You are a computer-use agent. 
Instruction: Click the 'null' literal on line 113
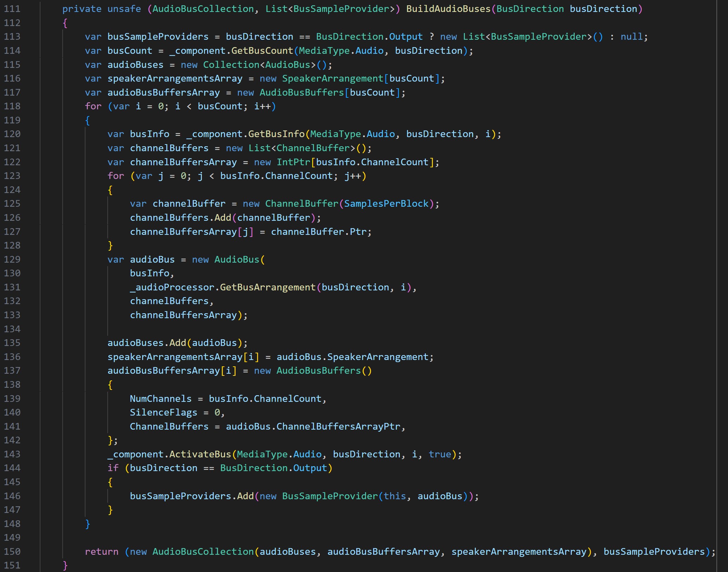[632, 37]
